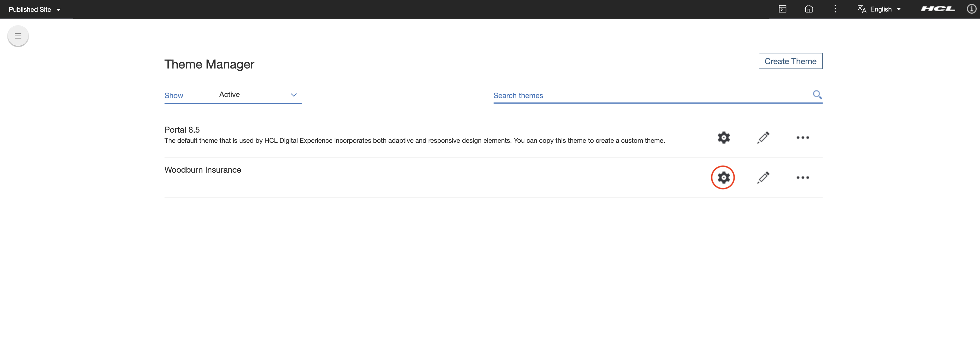
Task: Open the three-dot overflow menu in top bar
Action: coord(835,9)
